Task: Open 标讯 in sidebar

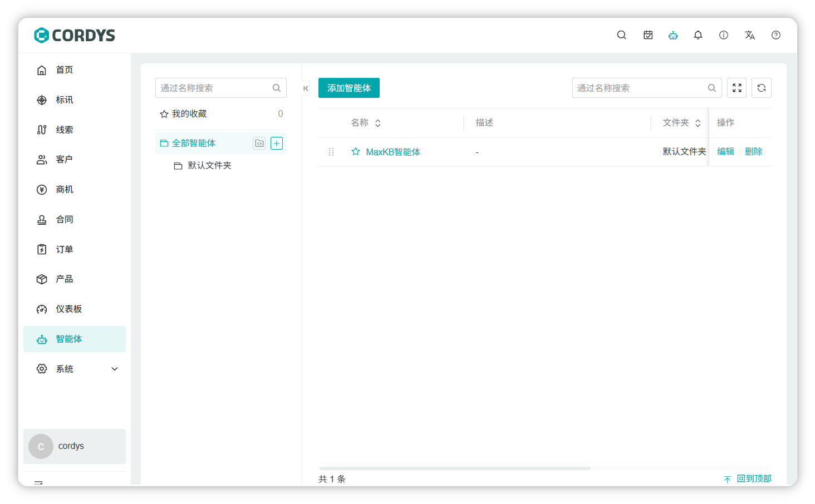Action: 75,100
